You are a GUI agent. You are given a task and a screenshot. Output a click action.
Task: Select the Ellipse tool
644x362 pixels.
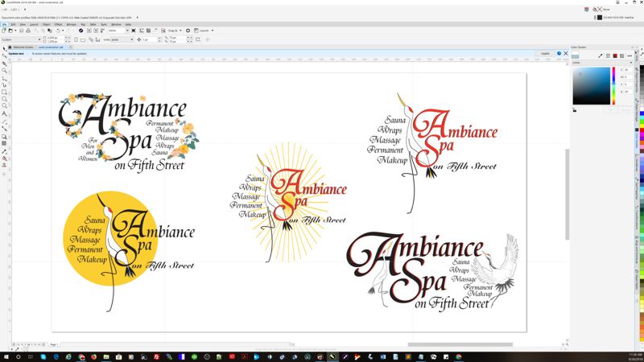pos(5,99)
